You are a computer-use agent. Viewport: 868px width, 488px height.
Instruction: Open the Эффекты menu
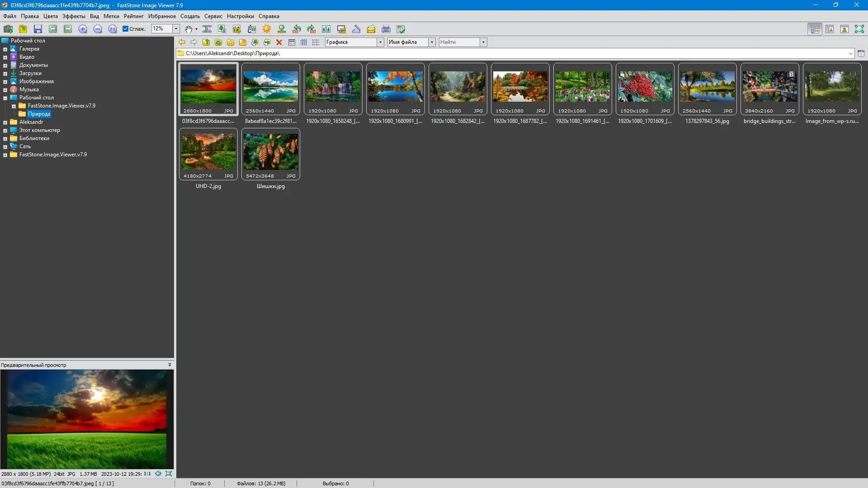pos(74,16)
